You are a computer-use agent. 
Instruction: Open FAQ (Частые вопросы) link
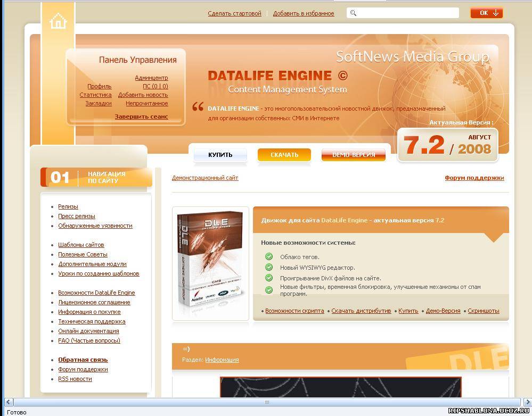pyautogui.click(x=89, y=340)
